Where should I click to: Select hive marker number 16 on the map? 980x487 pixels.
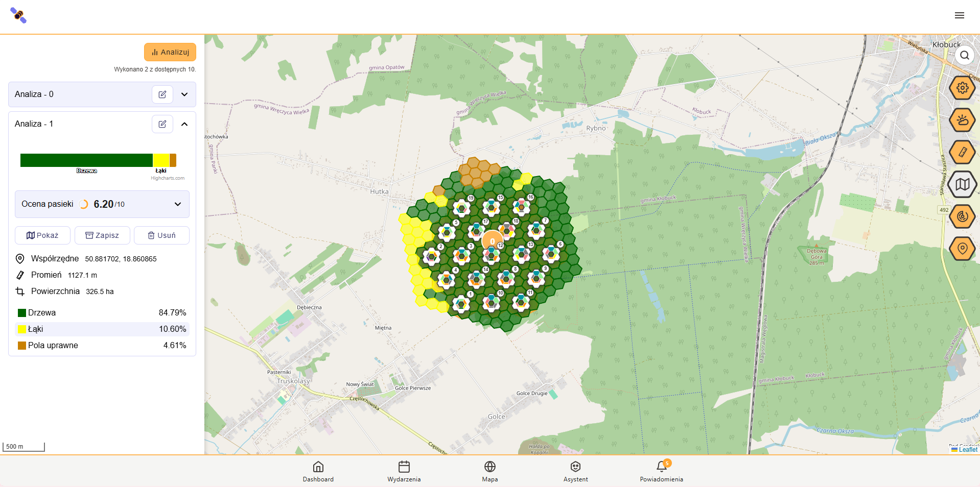[x=522, y=207]
